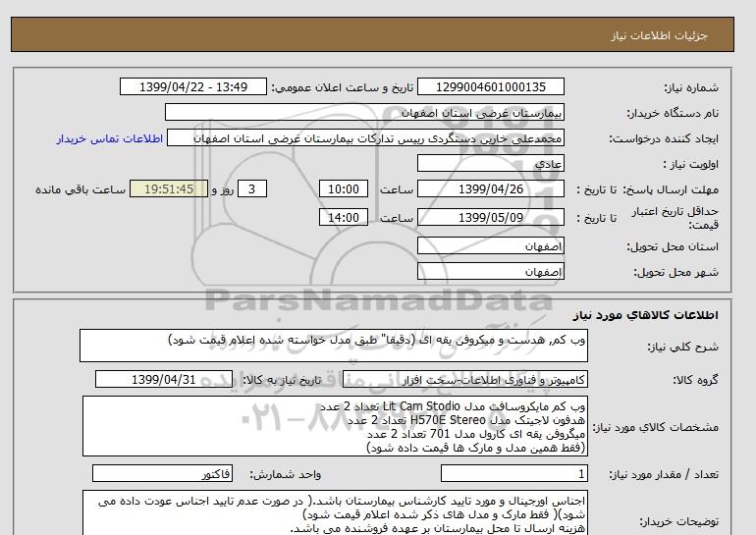
Task: Select the notes line about هزینه ارسال تا محل بیمارستان
Action: click(438, 528)
